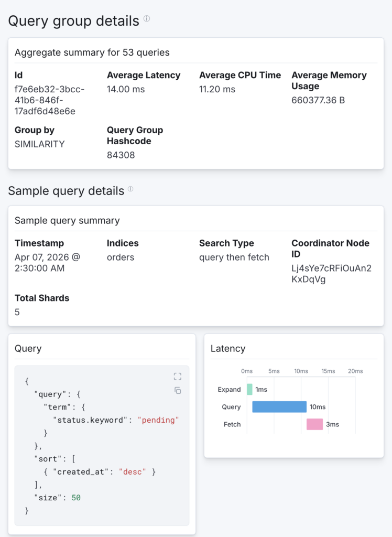
Task: Click the "created_at" field in the query
Action: click(81, 472)
